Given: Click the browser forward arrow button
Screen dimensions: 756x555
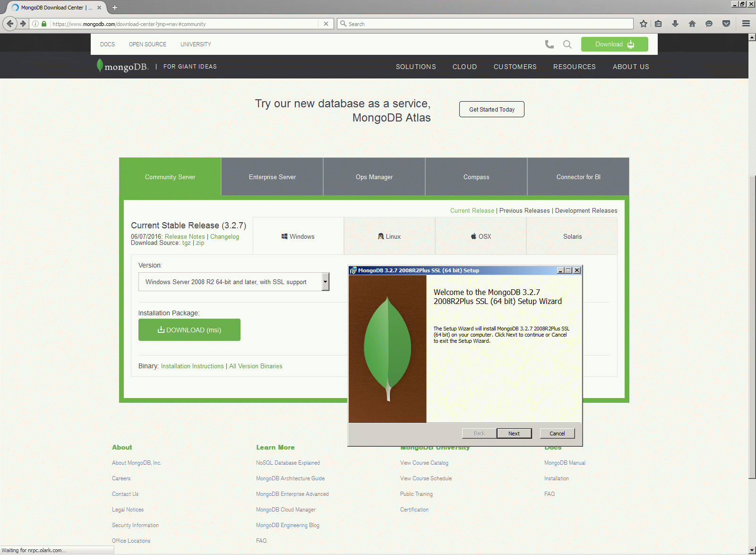Looking at the screenshot, I should click(x=23, y=24).
